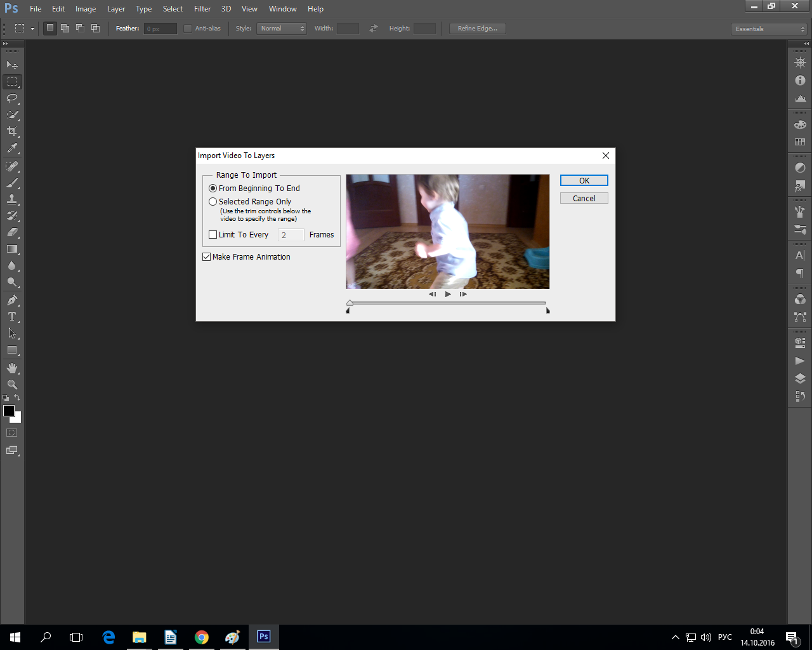Select the Hand tool
This screenshot has height=650, width=812.
click(12, 368)
